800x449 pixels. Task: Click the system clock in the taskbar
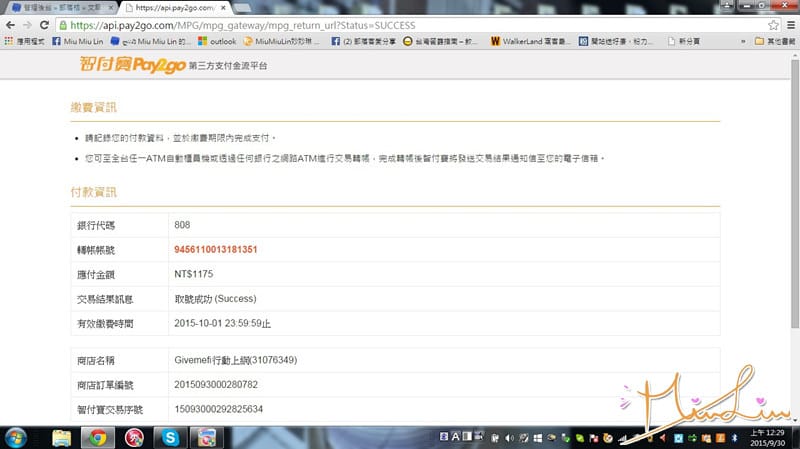tap(769, 437)
